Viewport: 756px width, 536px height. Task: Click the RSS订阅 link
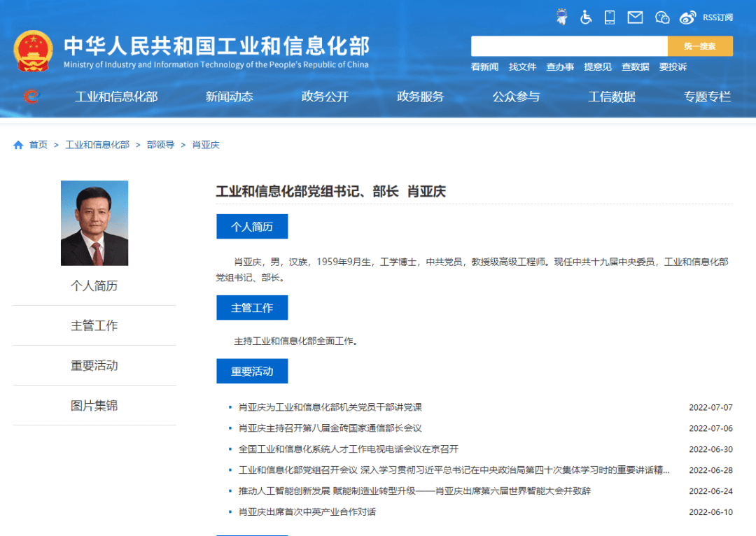coord(717,17)
